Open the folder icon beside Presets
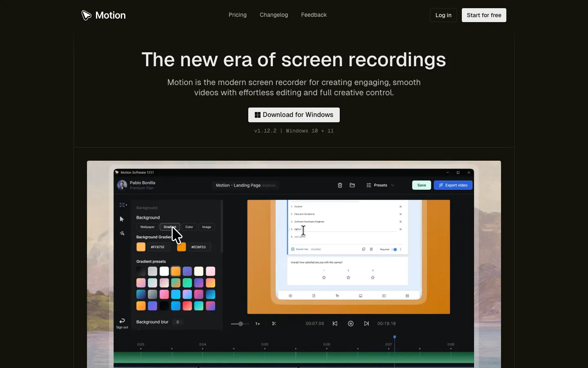Image resolution: width=588 pixels, height=368 pixels. [352, 185]
